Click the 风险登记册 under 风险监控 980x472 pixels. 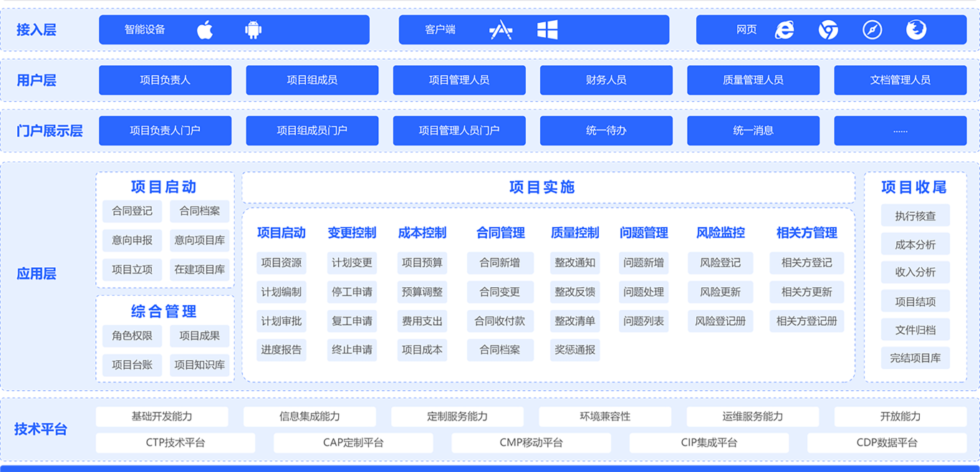(721, 321)
